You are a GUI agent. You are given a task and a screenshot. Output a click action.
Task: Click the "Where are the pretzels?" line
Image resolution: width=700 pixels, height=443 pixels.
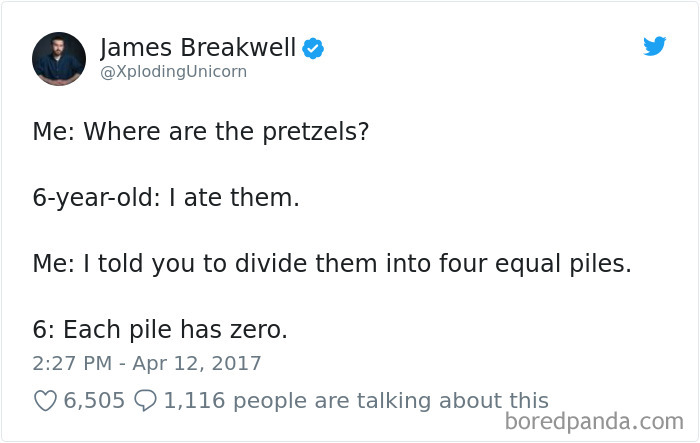coord(201,132)
